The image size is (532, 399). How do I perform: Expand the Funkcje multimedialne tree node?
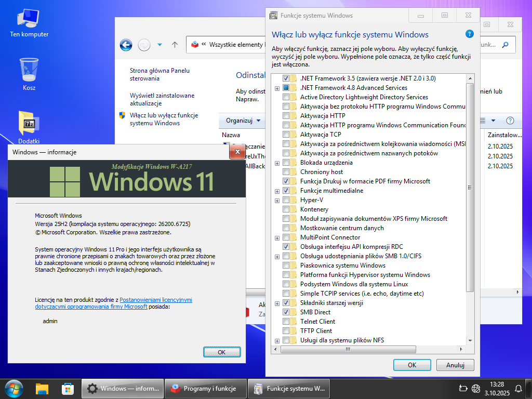point(277,191)
